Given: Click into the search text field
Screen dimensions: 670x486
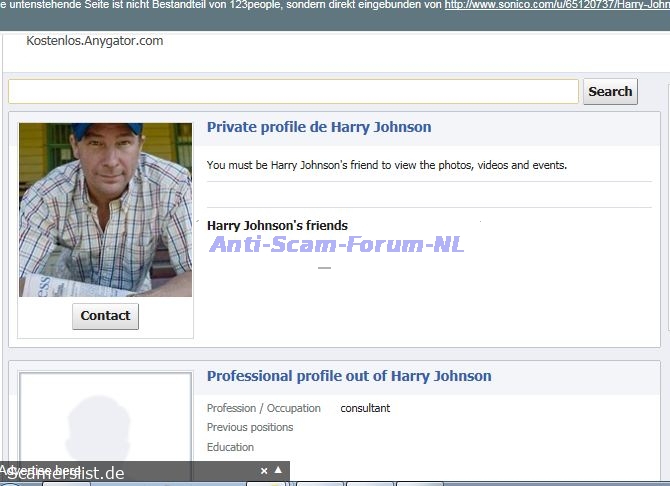Looking at the screenshot, I should [x=293, y=91].
